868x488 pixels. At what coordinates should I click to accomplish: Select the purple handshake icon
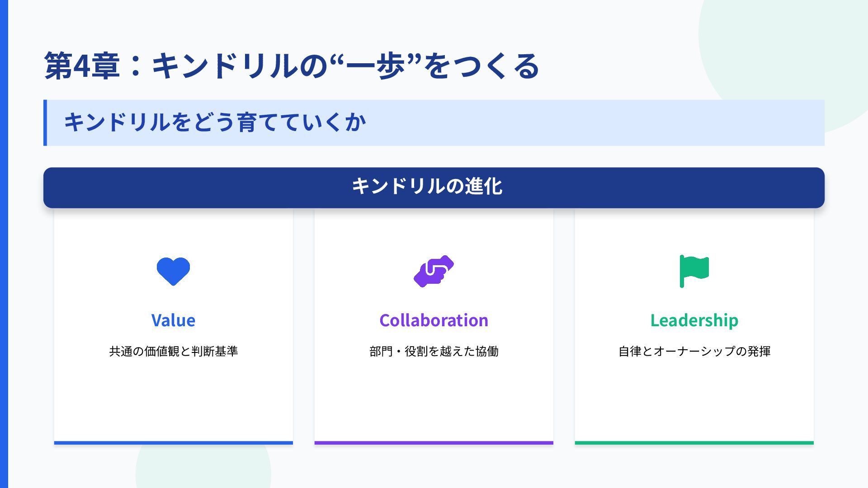click(x=434, y=271)
